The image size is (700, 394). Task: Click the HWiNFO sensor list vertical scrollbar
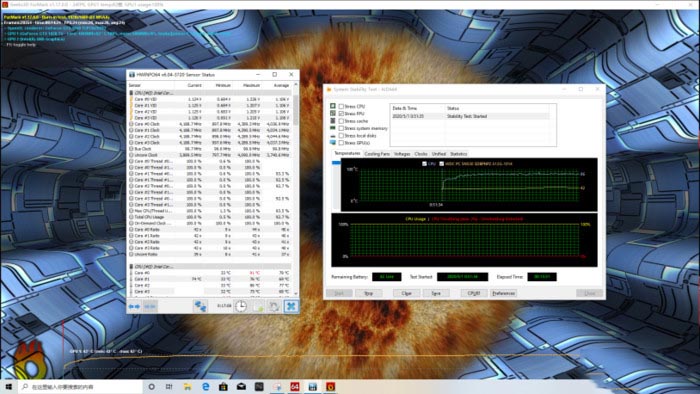tap(296, 109)
